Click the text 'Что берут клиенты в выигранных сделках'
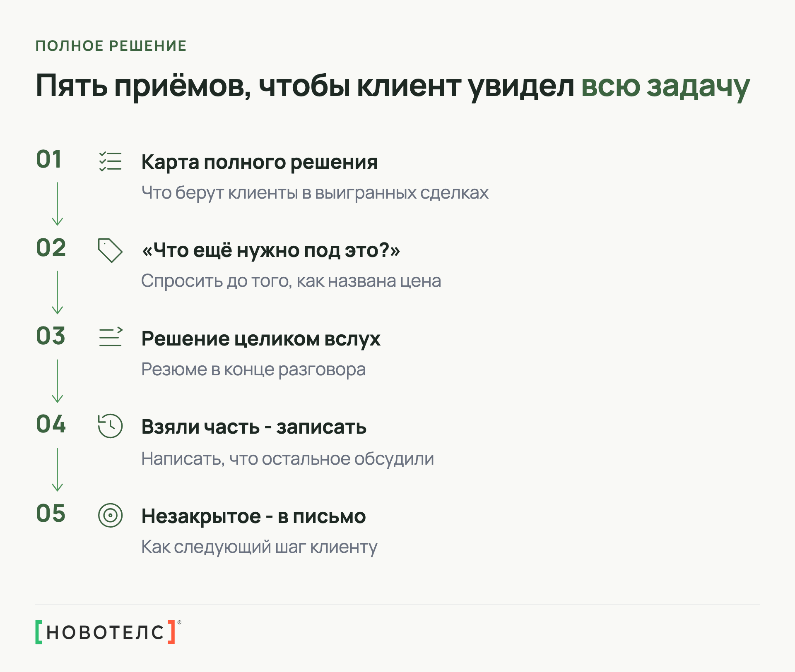 [x=315, y=193]
